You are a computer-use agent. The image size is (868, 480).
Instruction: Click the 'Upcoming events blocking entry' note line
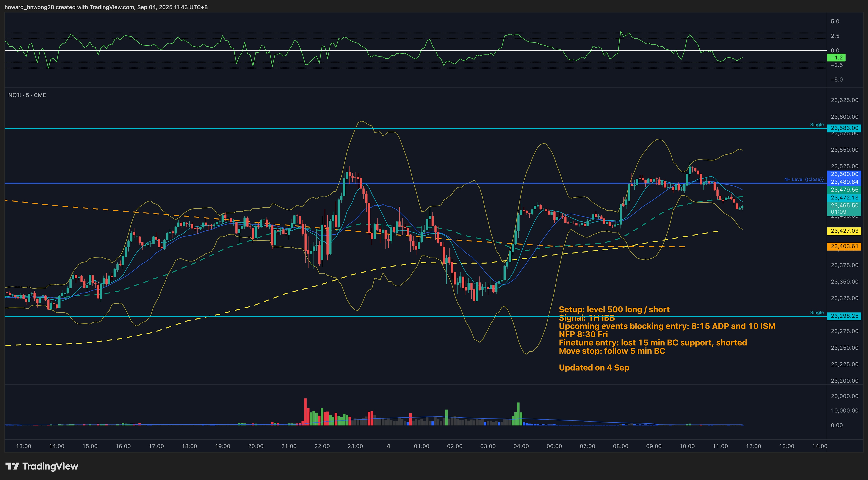click(x=667, y=326)
